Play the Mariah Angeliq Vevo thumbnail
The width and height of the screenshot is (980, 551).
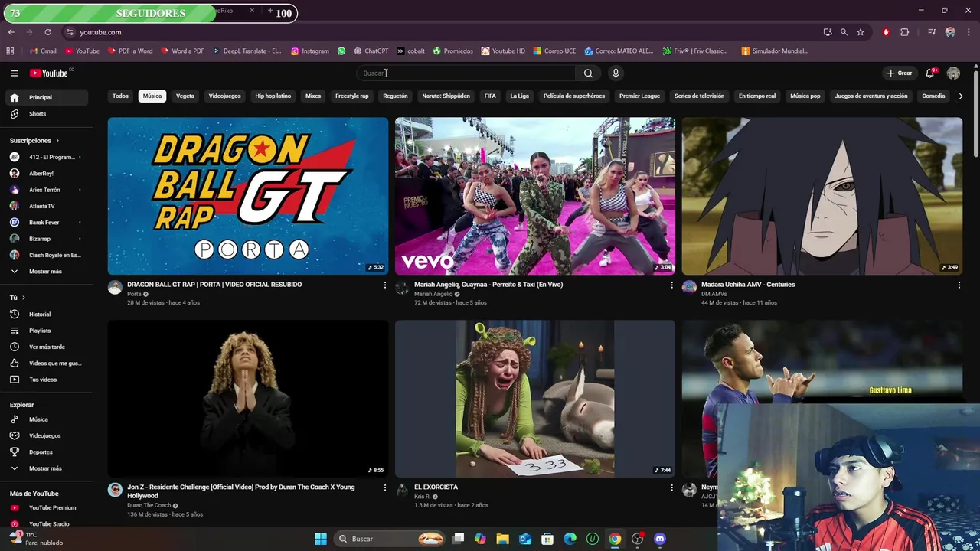pyautogui.click(x=535, y=196)
